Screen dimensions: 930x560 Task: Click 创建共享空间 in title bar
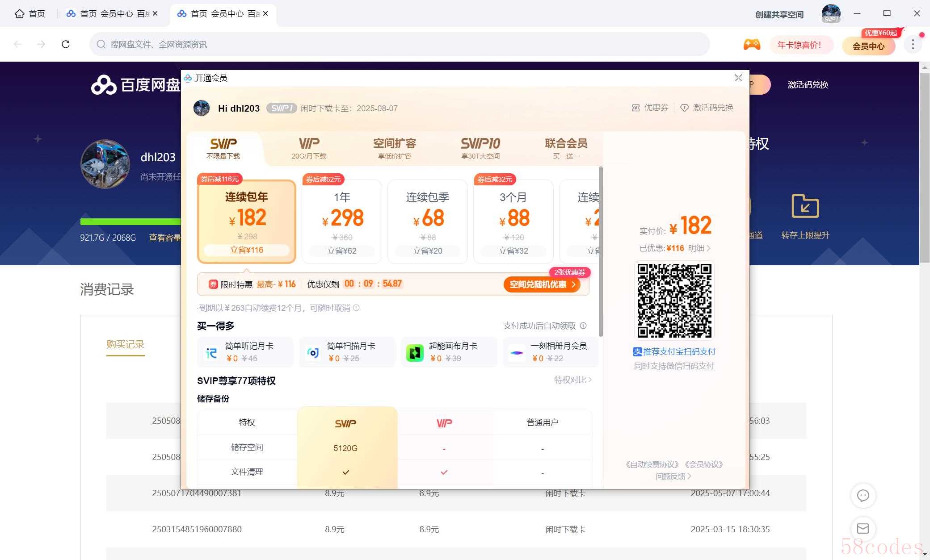[x=779, y=15]
